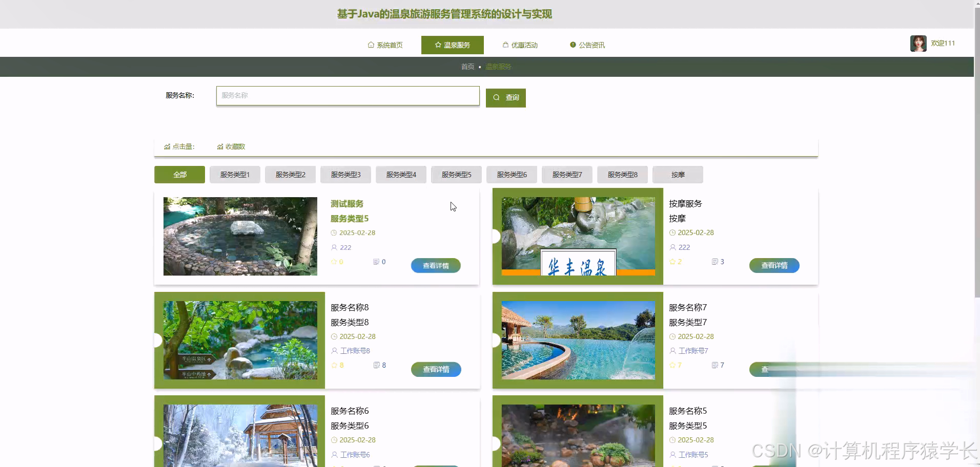Click the 服务名称8 title text
This screenshot has width=980, height=467.
[350, 308]
